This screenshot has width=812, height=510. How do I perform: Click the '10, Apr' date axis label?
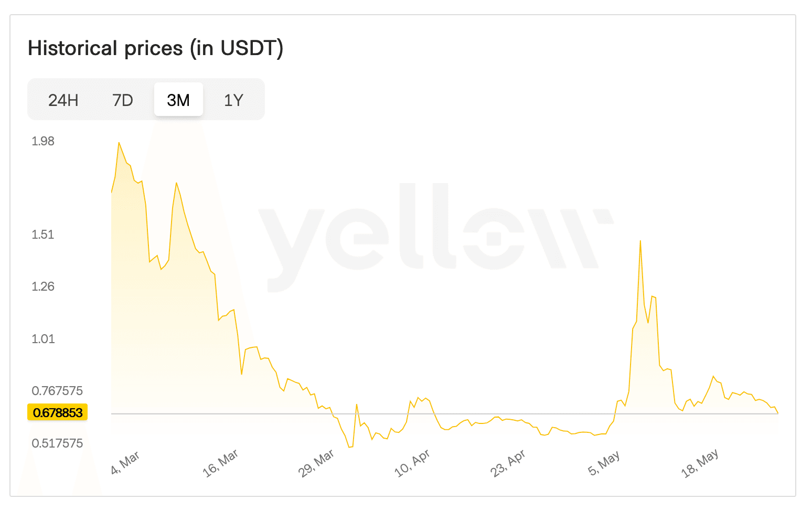(x=412, y=463)
